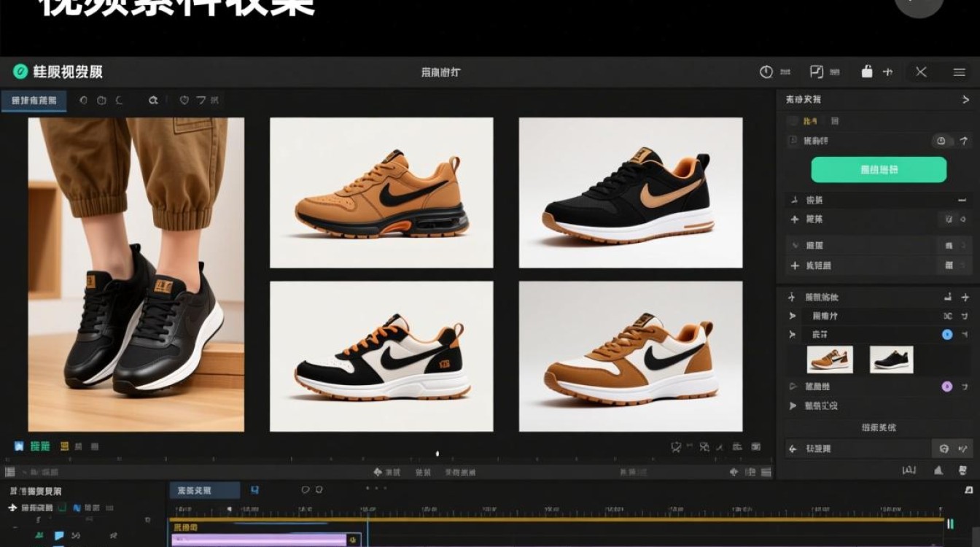
Task: Click the small black sneaker thumbnail in side panel
Action: 891,360
